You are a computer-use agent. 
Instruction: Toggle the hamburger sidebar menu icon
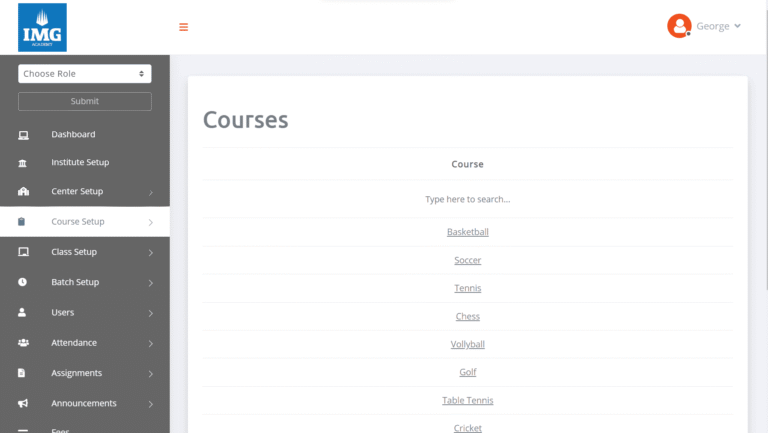[183, 27]
